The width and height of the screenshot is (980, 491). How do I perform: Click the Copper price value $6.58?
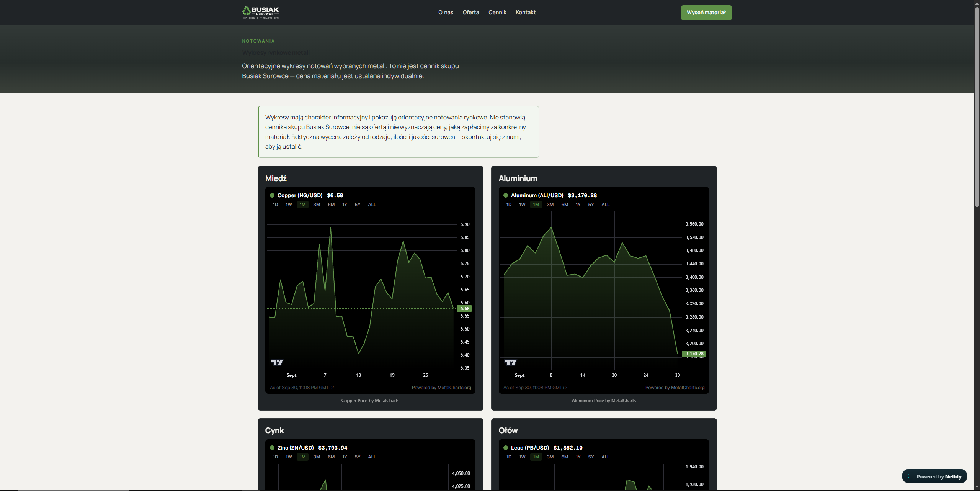coord(335,195)
